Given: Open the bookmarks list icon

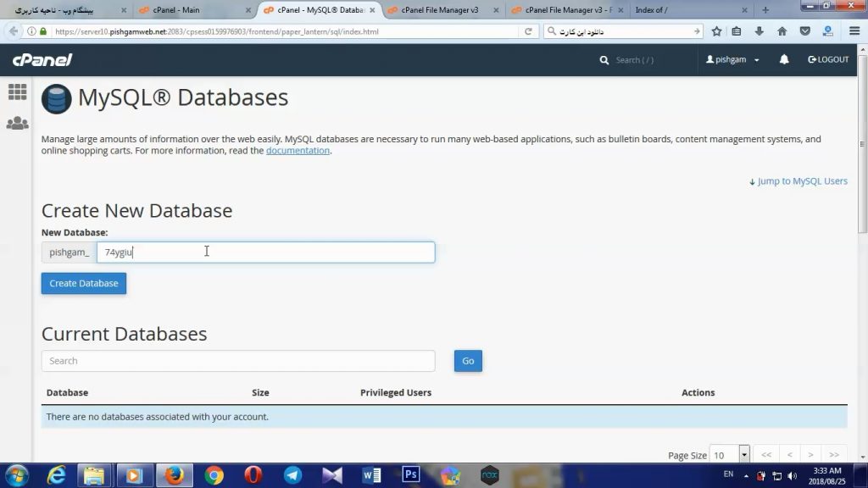Looking at the screenshot, I should point(737,31).
